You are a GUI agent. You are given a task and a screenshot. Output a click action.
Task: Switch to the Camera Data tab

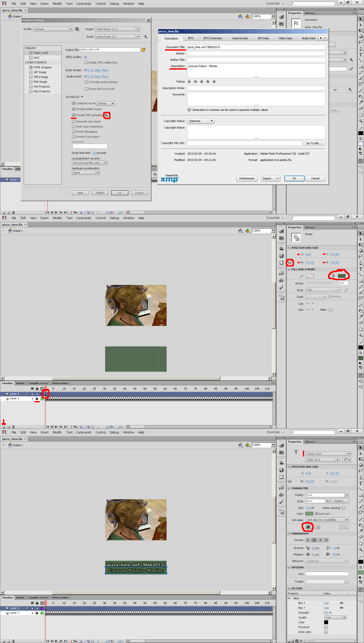(x=240, y=38)
